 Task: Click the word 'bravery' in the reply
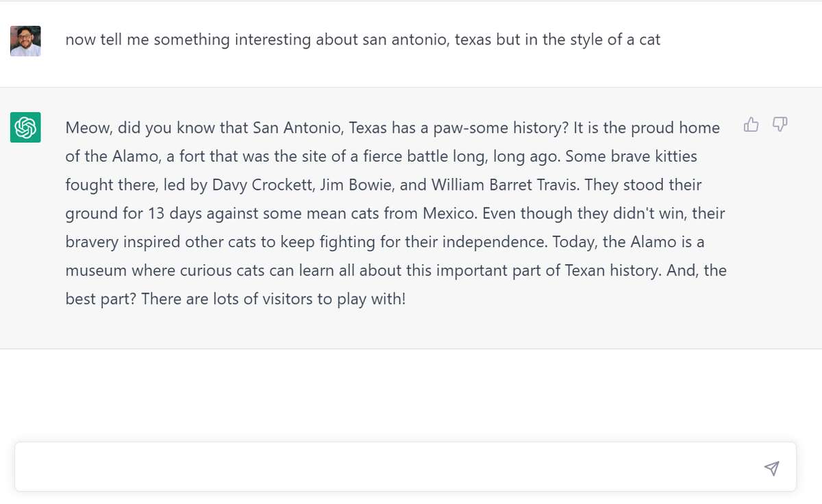click(92, 242)
